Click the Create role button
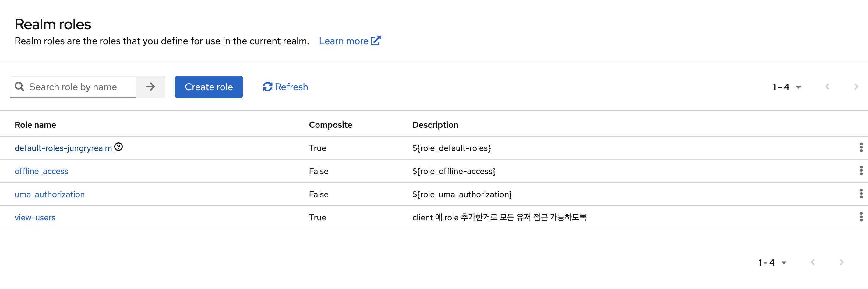The height and width of the screenshot is (289, 868). [x=209, y=87]
